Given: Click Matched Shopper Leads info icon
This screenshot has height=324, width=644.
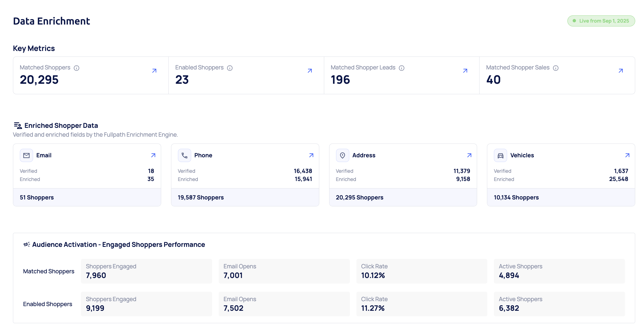Looking at the screenshot, I should click(402, 68).
